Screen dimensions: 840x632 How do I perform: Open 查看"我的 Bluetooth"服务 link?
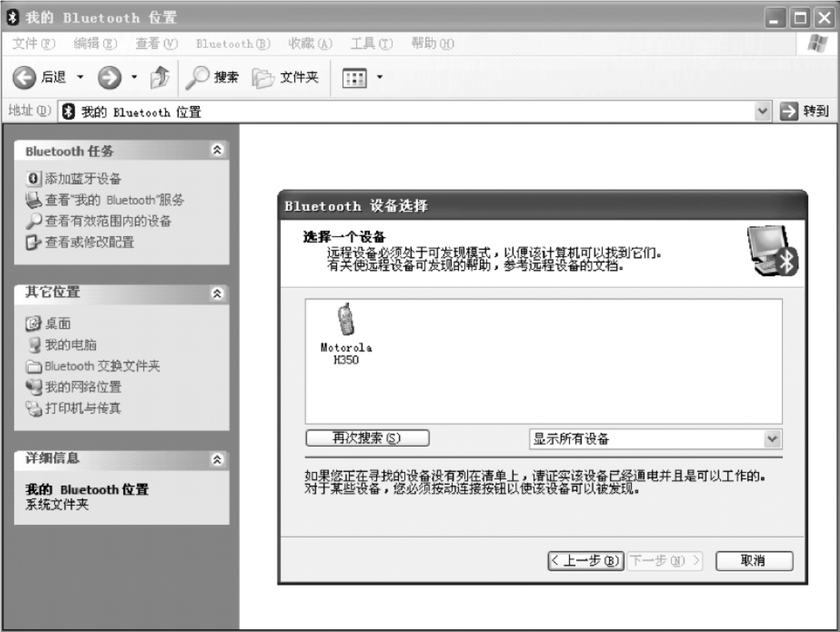115,200
